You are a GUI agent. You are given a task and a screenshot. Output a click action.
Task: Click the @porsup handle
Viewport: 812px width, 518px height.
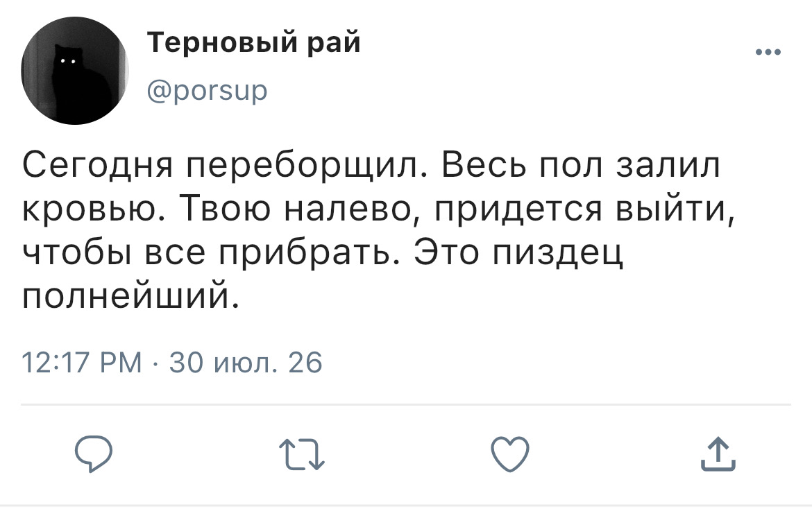(x=207, y=91)
